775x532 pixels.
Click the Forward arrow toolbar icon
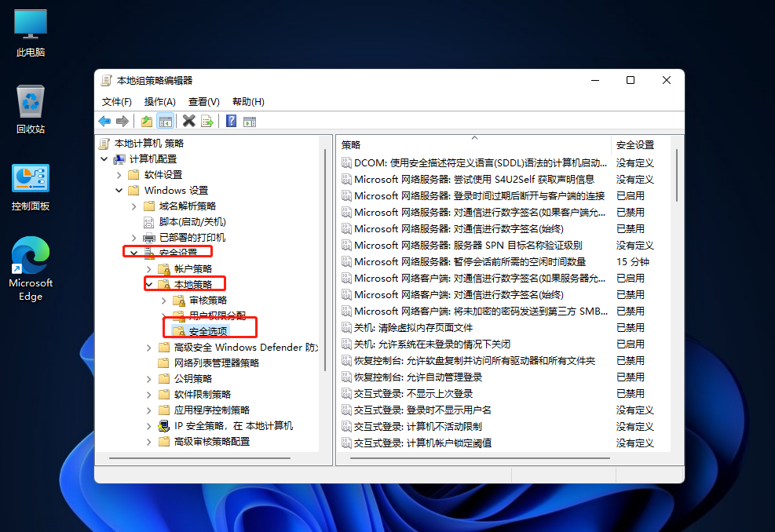pos(122,121)
